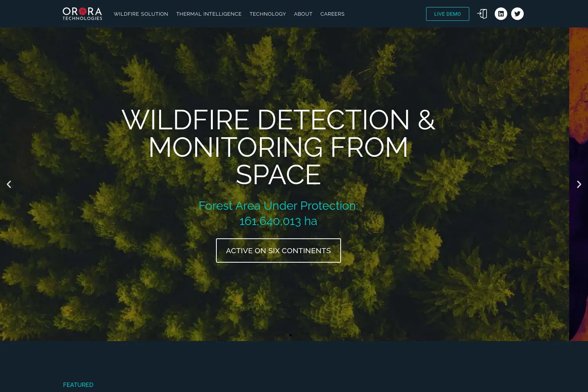Select the carousel slide indicator dot
588x392 pixels.
[290, 335]
